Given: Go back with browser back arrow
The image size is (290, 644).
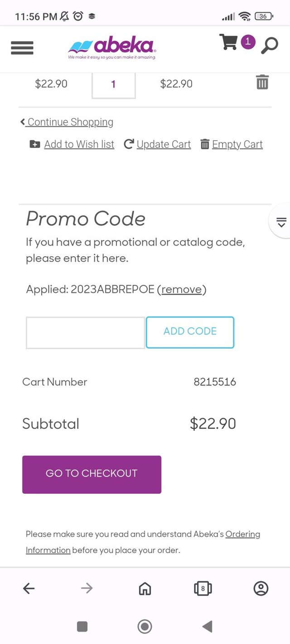Looking at the screenshot, I should tap(29, 588).
